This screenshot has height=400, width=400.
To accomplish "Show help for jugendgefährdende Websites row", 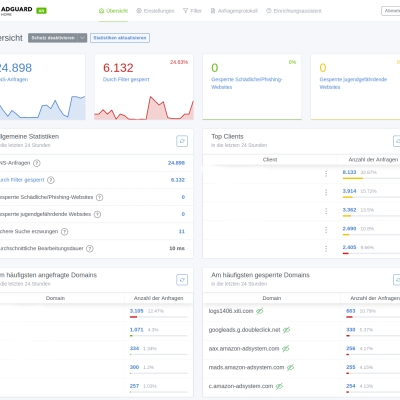I will (x=97, y=214).
